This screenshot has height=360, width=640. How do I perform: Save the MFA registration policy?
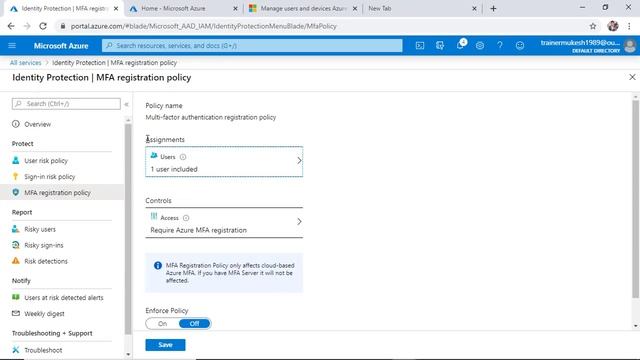[165, 345]
